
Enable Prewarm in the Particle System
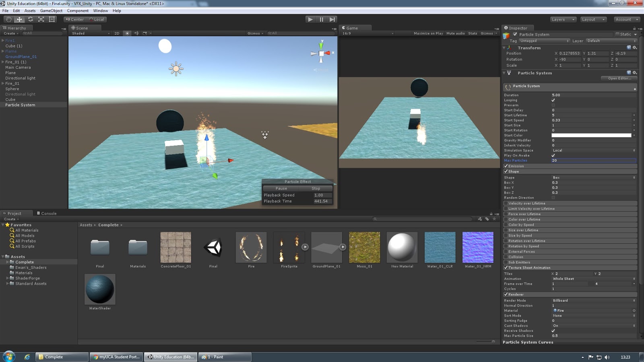pos(554,105)
